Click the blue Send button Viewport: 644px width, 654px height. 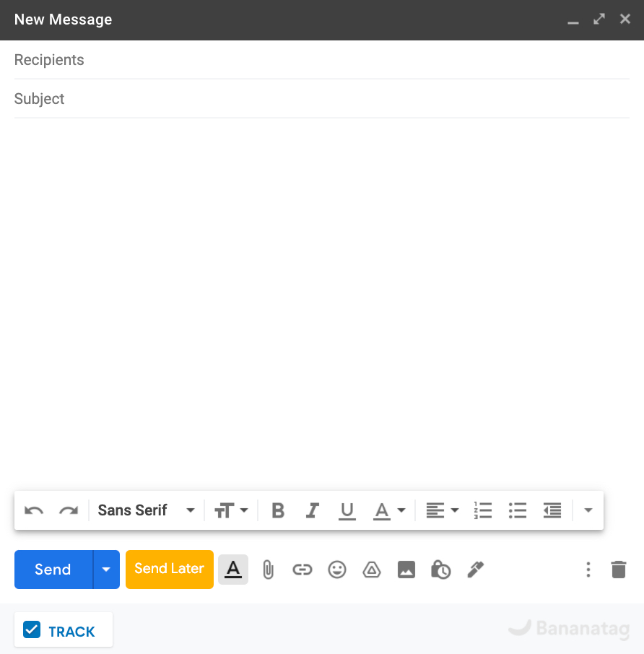[53, 570]
